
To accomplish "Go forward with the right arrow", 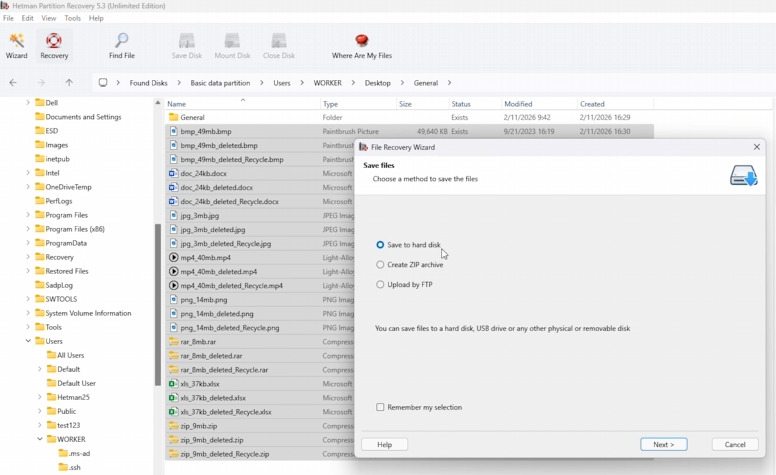I will coord(41,83).
